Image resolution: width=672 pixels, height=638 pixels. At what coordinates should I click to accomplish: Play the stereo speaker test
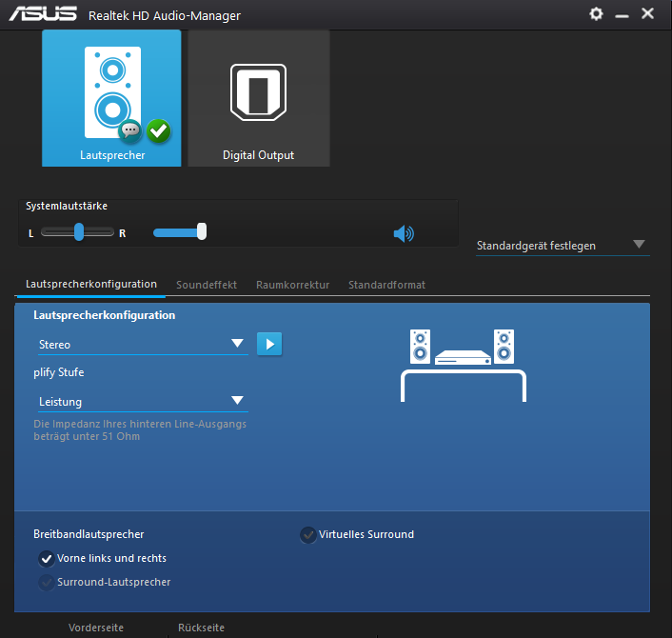tap(269, 344)
